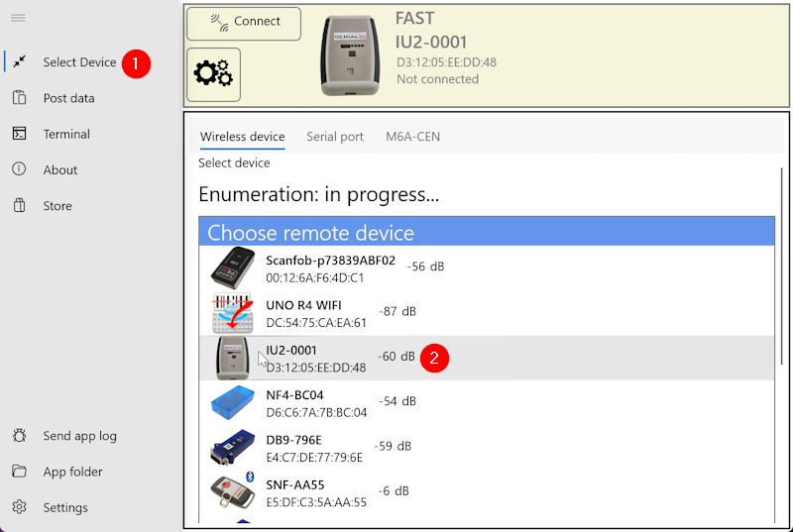Click the -6 dB signal value
Image resolution: width=793 pixels, height=532 pixels.
[x=394, y=491]
